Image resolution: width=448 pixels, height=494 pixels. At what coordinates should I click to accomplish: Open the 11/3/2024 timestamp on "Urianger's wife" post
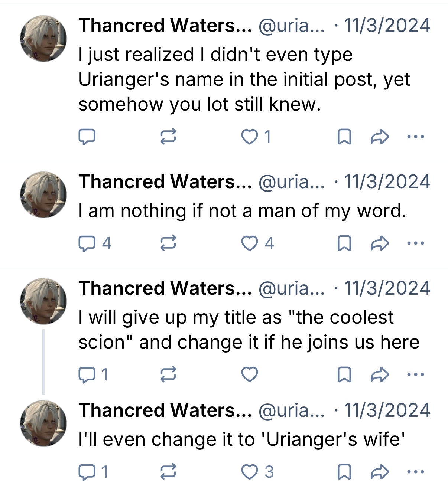point(387,410)
